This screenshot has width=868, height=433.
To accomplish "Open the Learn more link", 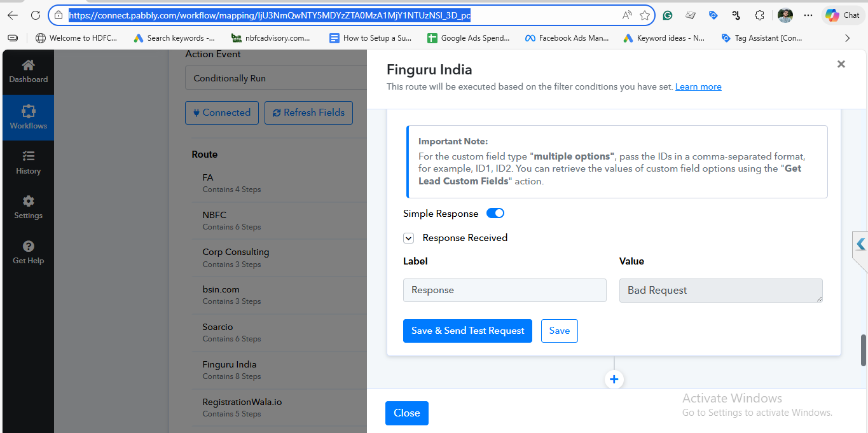I will pos(698,86).
